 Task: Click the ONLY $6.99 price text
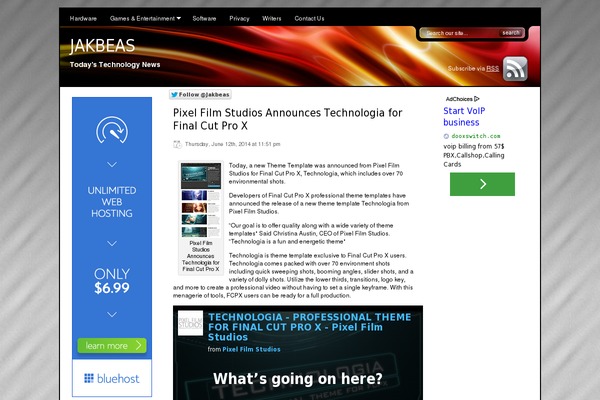click(x=112, y=281)
